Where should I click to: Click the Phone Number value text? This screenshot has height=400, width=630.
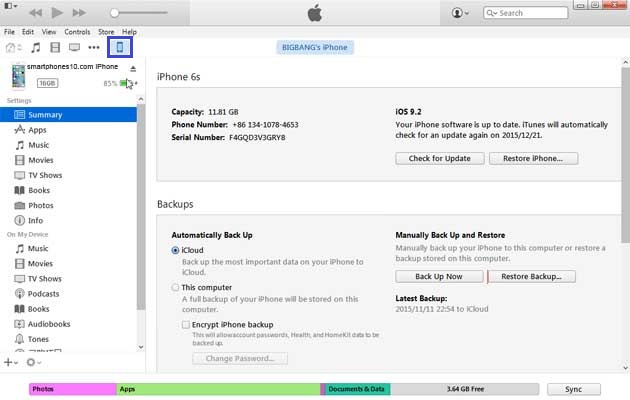coord(265,125)
